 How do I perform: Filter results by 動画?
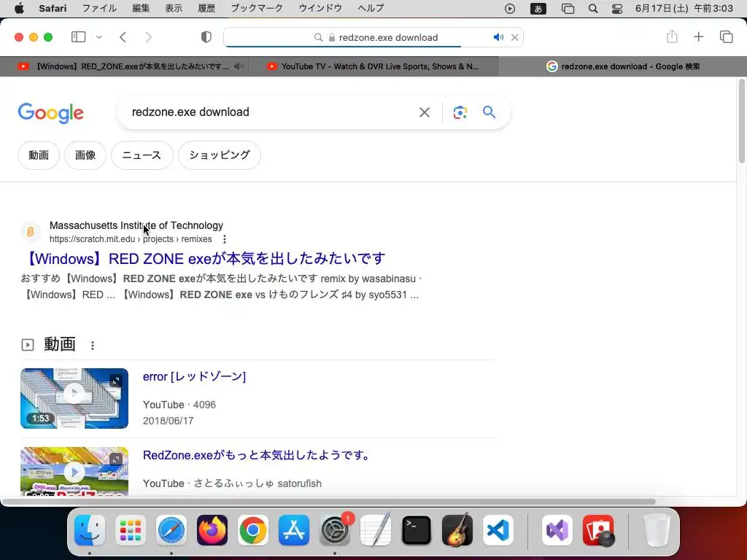(39, 155)
